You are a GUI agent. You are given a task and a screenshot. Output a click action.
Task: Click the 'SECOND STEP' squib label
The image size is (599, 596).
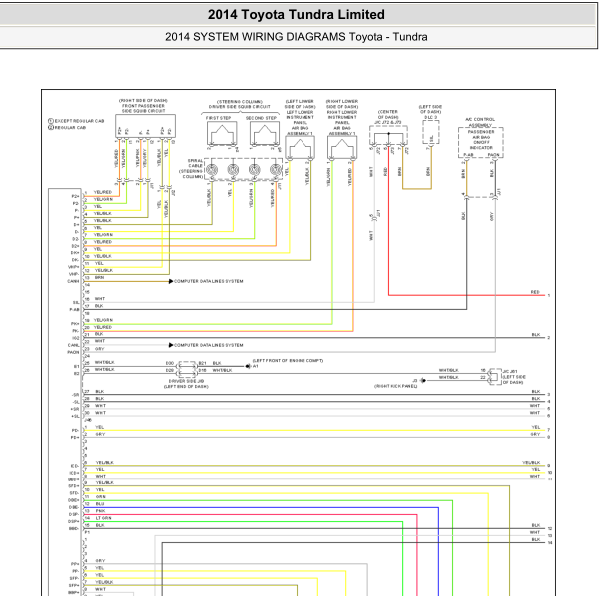coord(261,118)
